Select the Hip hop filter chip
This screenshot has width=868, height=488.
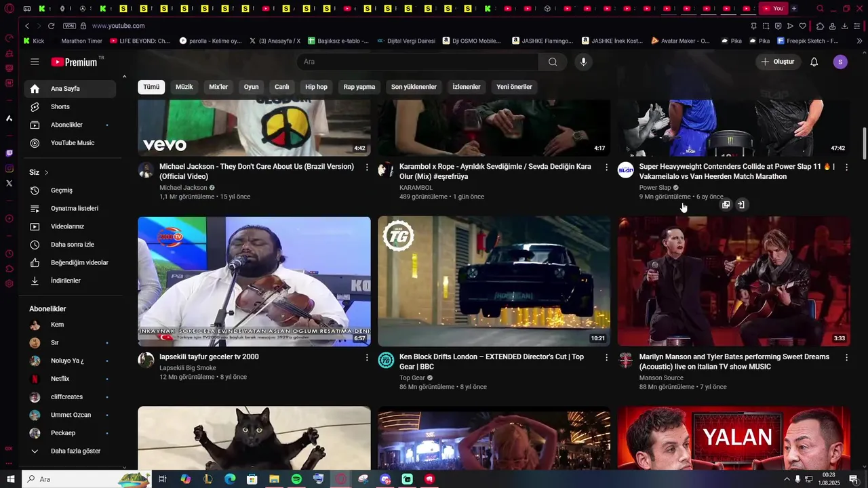pos(316,87)
